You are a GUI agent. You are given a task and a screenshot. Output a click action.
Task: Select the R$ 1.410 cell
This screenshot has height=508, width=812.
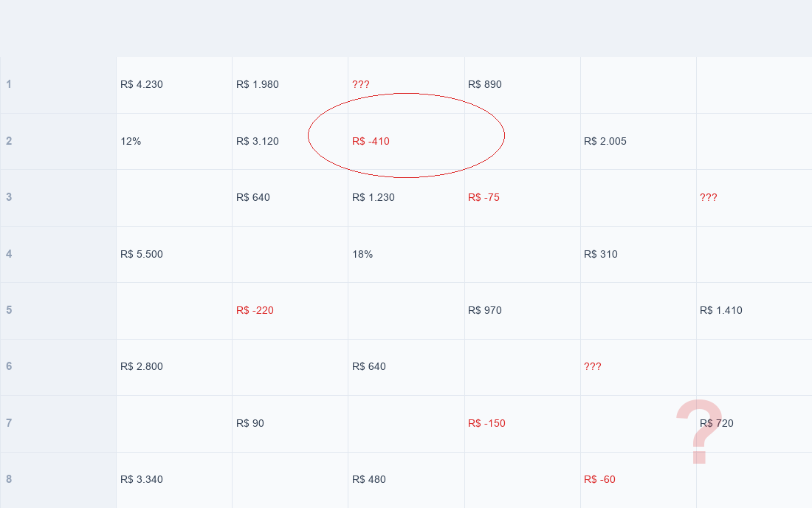coord(754,311)
